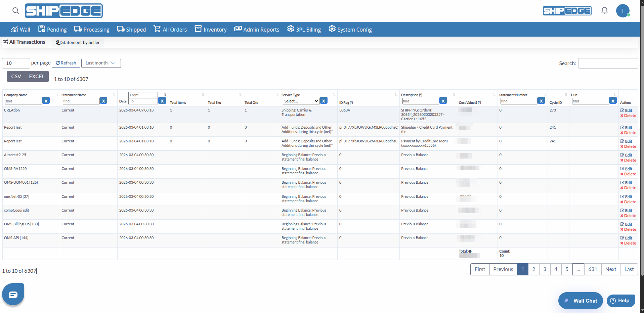Open the Service Type Select dropdown
Screen dimensions: 644x313
tap(300, 101)
